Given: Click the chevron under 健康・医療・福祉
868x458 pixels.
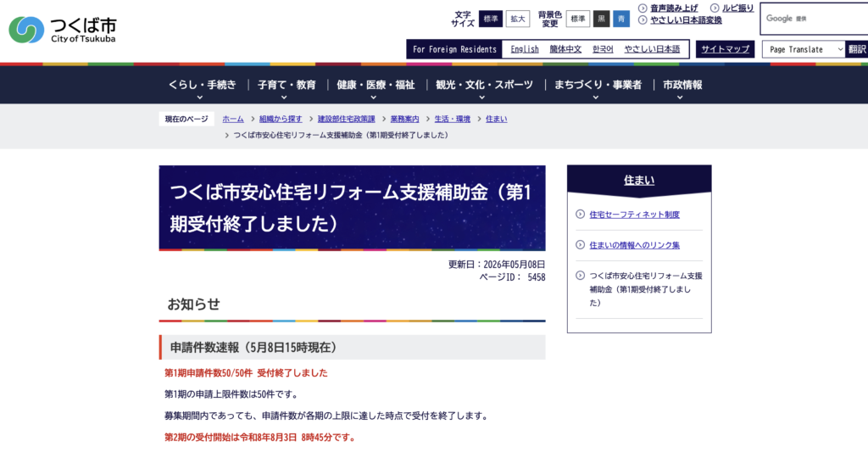Looking at the screenshot, I should click(374, 98).
